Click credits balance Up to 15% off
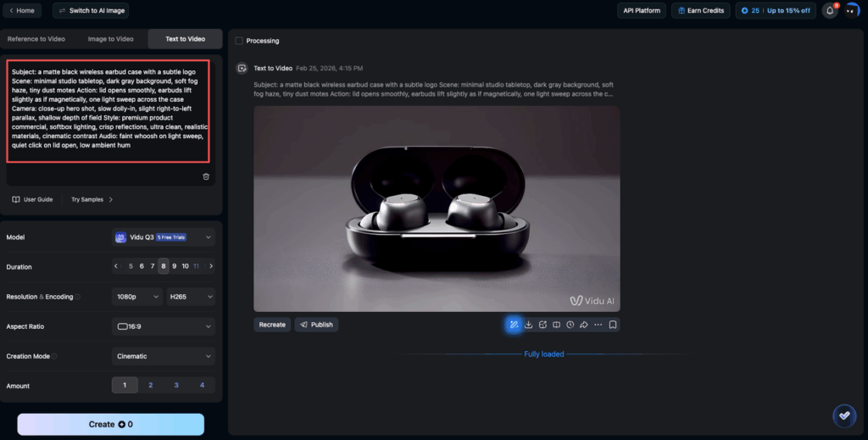The height and width of the screenshot is (440, 868). click(776, 10)
